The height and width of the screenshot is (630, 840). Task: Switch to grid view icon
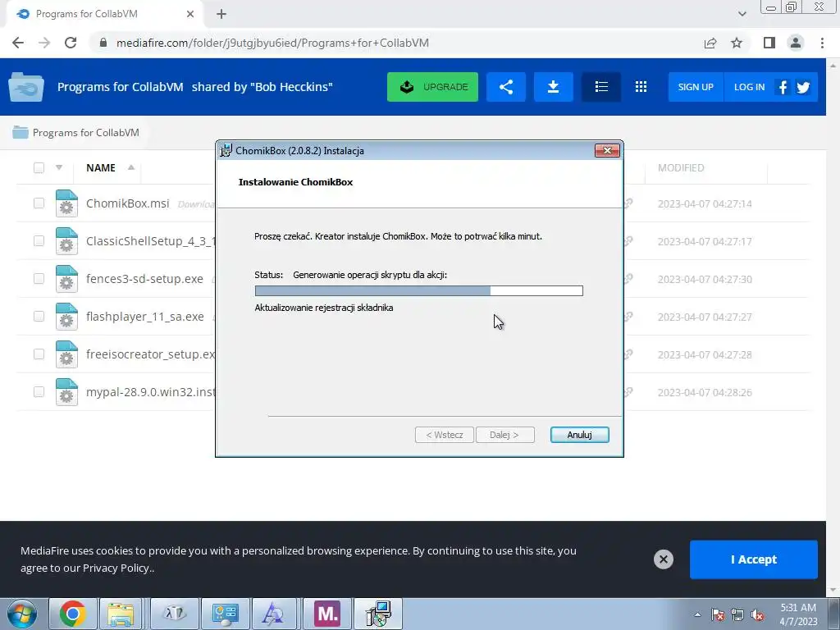coord(641,87)
